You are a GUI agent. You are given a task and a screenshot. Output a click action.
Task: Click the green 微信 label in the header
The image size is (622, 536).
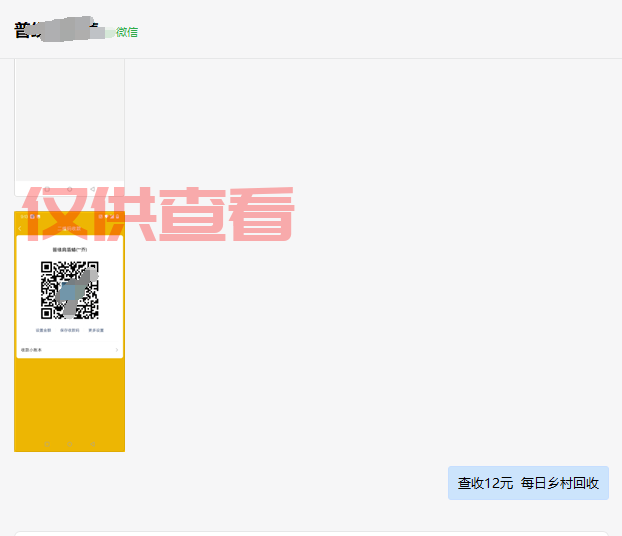click(x=127, y=32)
